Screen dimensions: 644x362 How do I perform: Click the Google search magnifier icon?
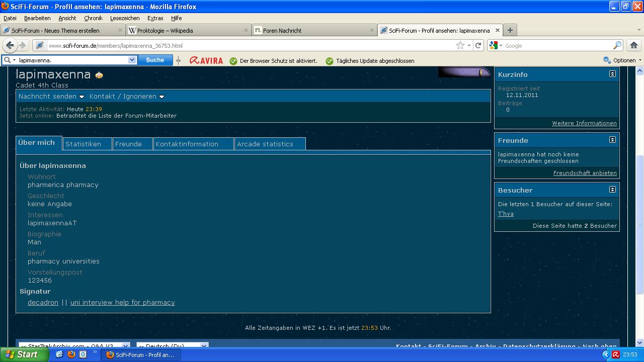coord(617,45)
